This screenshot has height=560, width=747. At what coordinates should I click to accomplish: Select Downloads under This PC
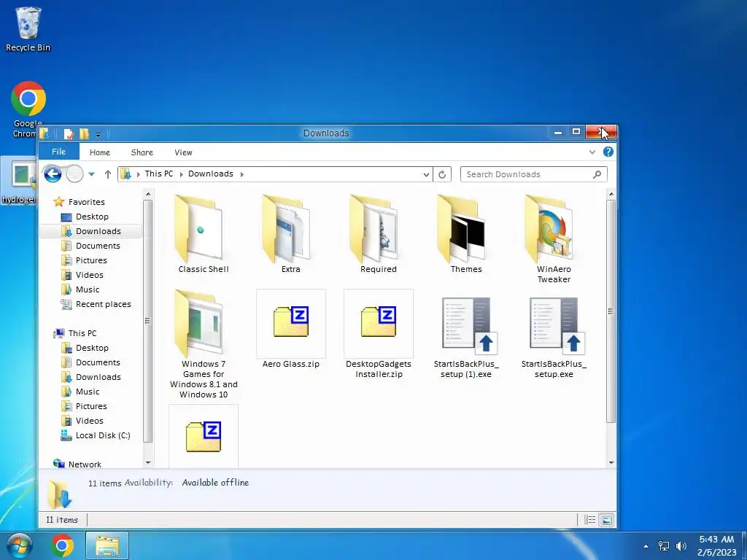pos(98,377)
